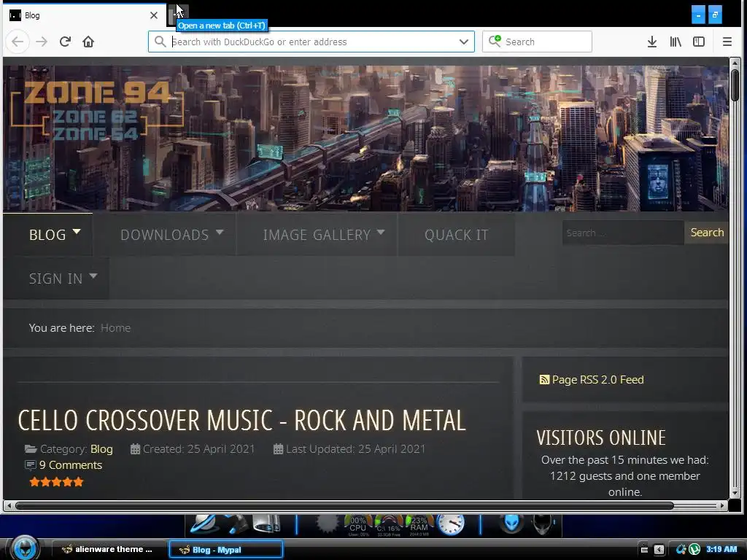Restore the browser window size
Image resolution: width=747 pixels, height=560 pixels.
(715, 15)
